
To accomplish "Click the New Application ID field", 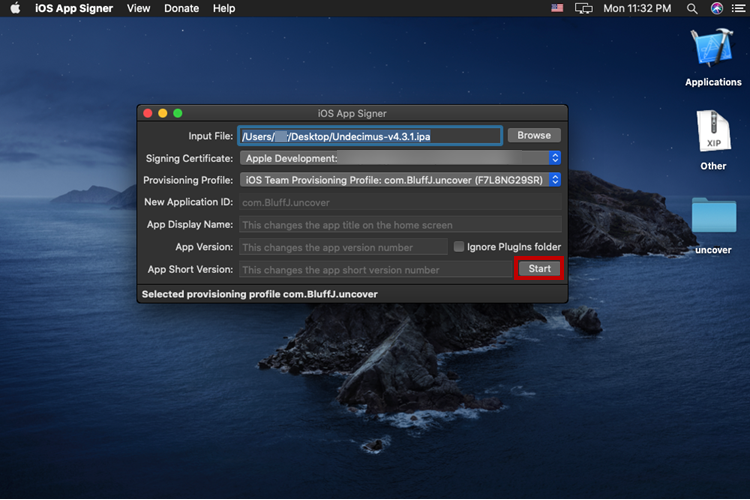I will pyautogui.click(x=400, y=202).
